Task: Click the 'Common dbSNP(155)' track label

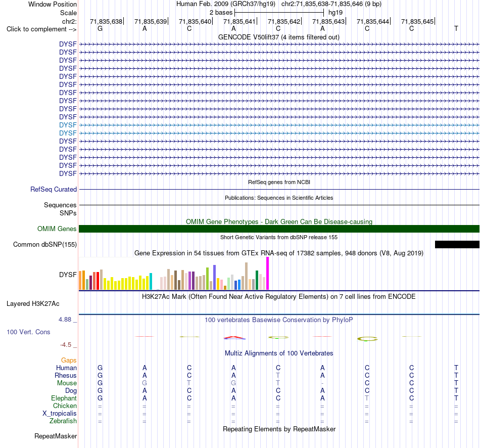Action: [45, 245]
